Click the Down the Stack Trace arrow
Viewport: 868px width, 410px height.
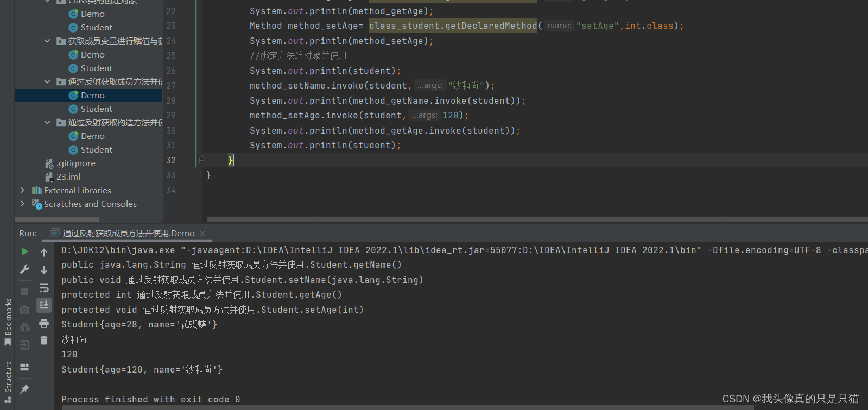[44, 269]
